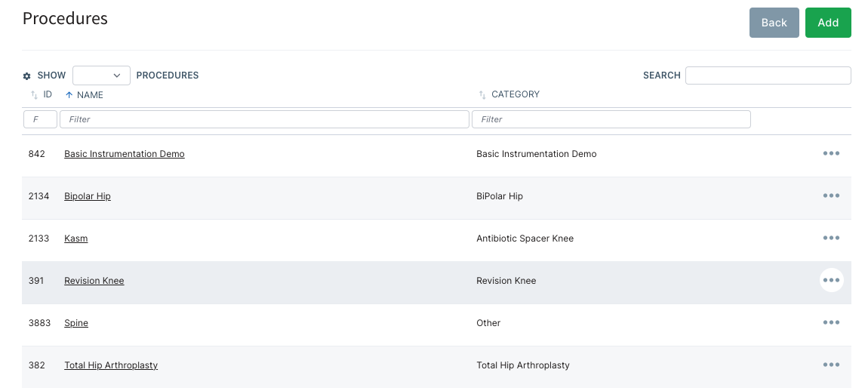
Task: Click the green Add button
Action: 828,23
